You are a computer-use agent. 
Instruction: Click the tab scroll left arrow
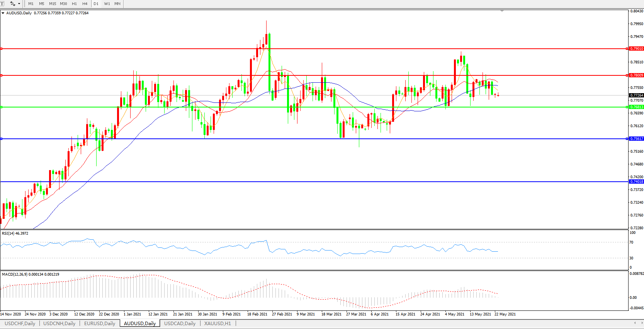coord(634,323)
